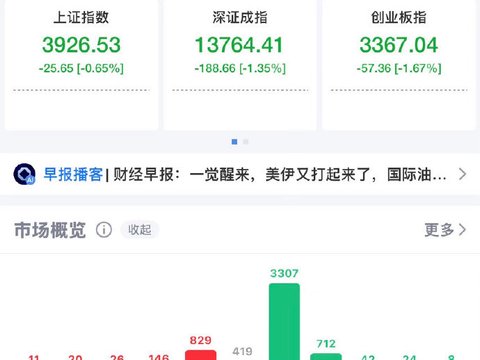Click the 市场概览 section title
Viewport: 480px width, 360px height.
pos(50,230)
